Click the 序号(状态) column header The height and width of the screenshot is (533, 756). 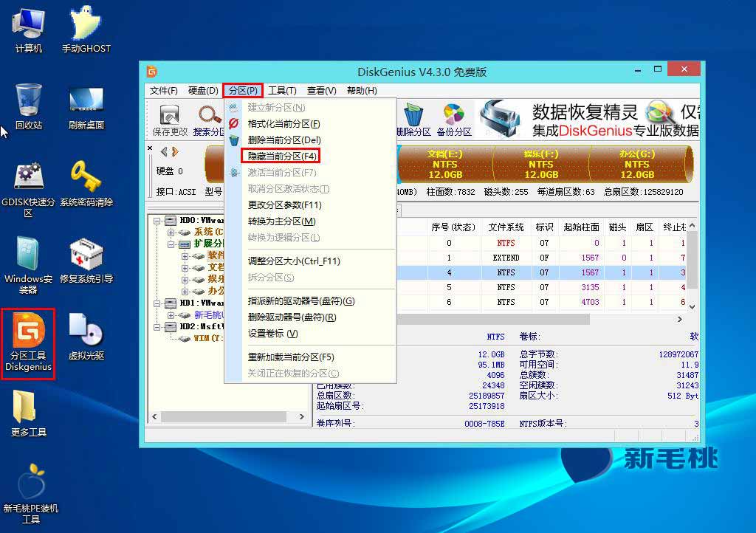coord(453,227)
